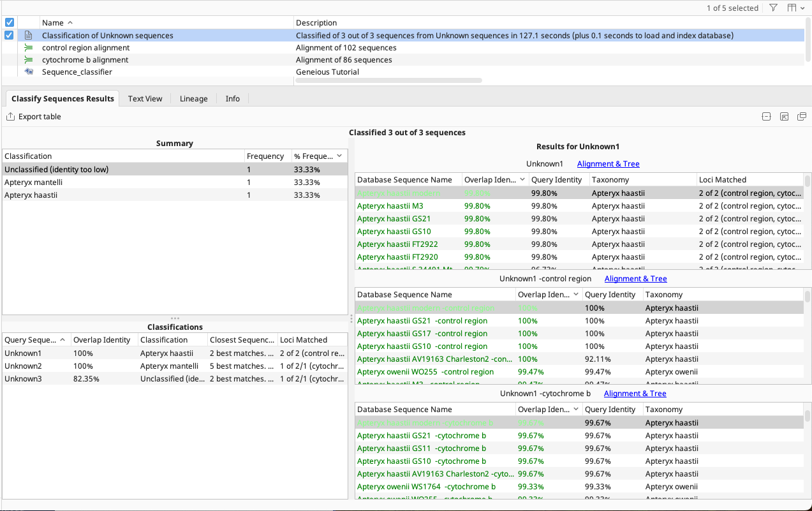Open Alignment & Tree for Unknown1 control region
Image resolution: width=812 pixels, height=511 pixels.
(x=635, y=279)
